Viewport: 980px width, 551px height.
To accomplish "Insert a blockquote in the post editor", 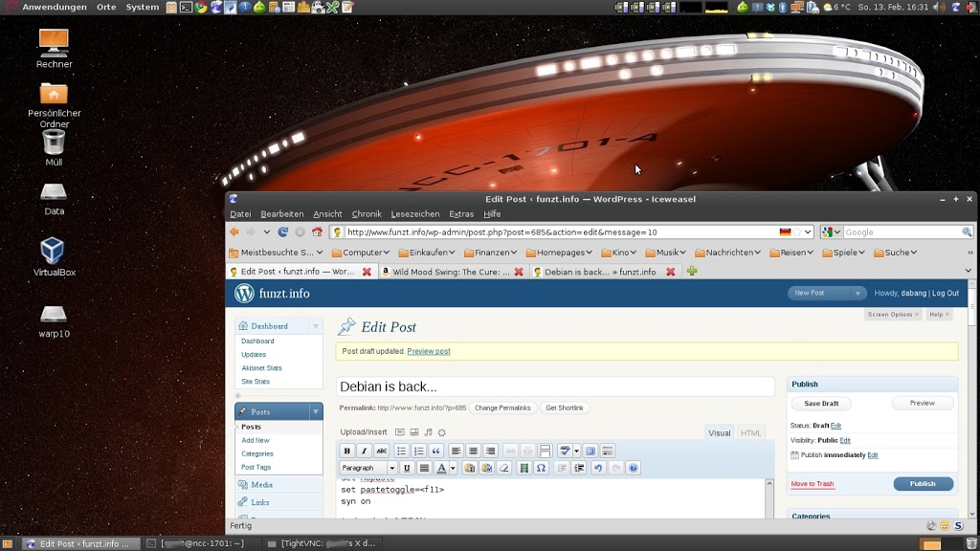I will tap(436, 451).
